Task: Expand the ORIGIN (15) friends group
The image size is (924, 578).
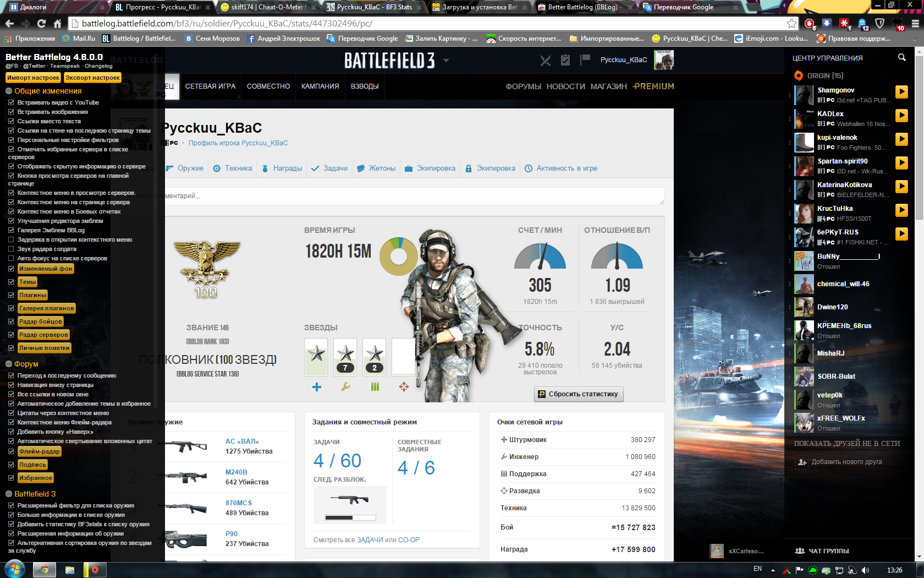Action: coord(818,75)
